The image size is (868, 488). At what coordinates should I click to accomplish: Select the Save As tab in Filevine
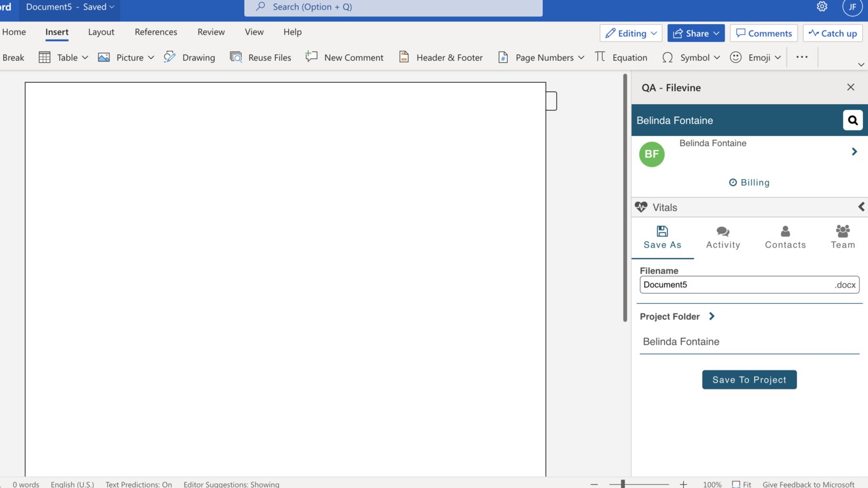click(x=663, y=238)
